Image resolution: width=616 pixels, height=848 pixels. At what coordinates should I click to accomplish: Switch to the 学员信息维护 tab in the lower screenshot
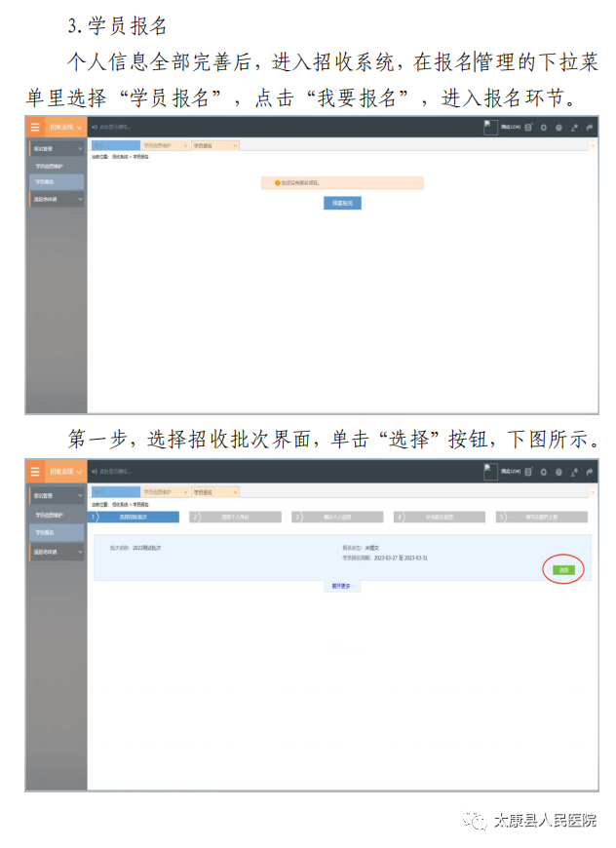(157, 492)
